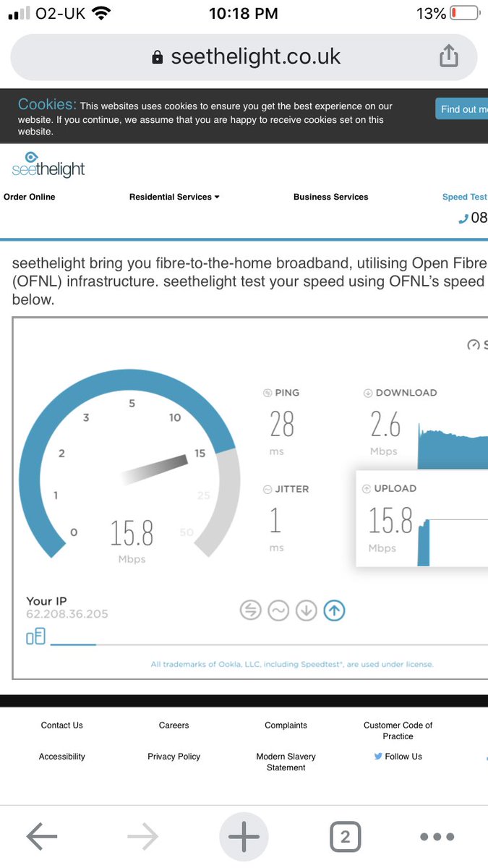Open the Careers footer link
Viewport: 488px width, 868px height.
174,726
